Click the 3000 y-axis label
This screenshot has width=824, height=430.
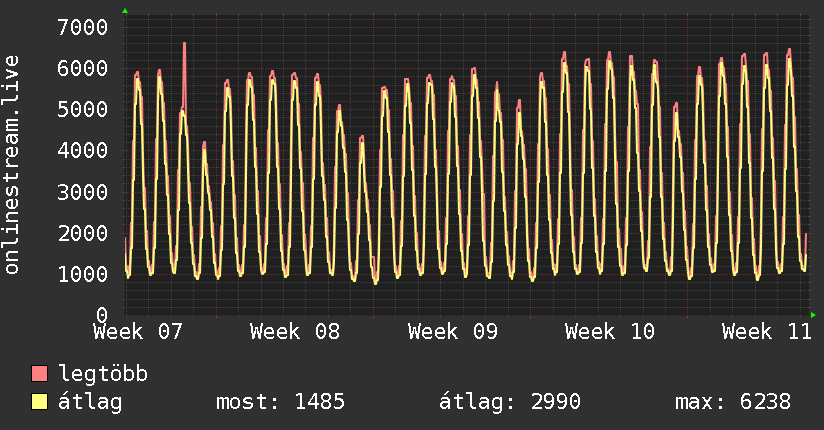(x=83, y=192)
